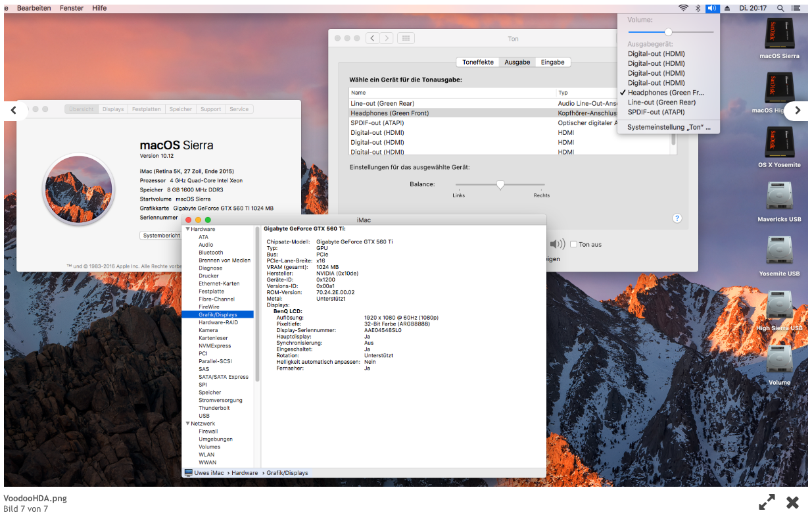The height and width of the screenshot is (519, 812).
Task: Click the Systembericht button
Action: 161,235
